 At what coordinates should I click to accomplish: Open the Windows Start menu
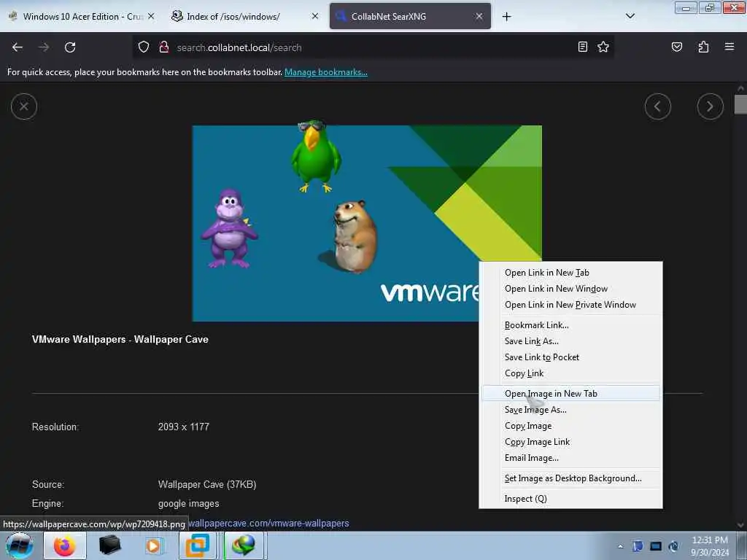pos(20,545)
